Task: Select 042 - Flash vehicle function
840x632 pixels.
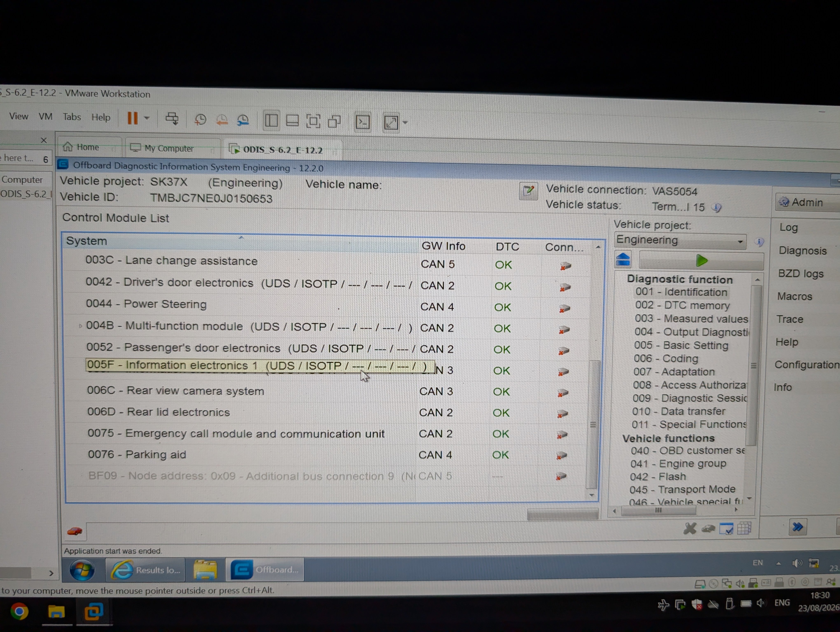Action: (x=658, y=476)
